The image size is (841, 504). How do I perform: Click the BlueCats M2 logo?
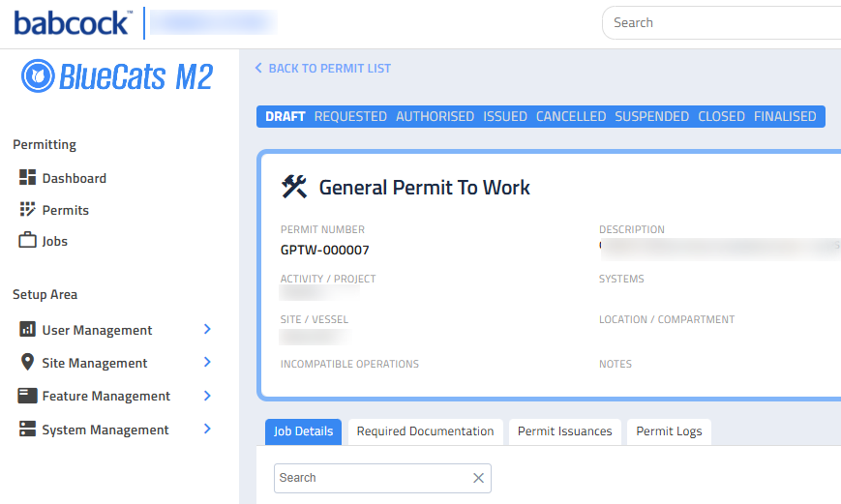[117, 76]
